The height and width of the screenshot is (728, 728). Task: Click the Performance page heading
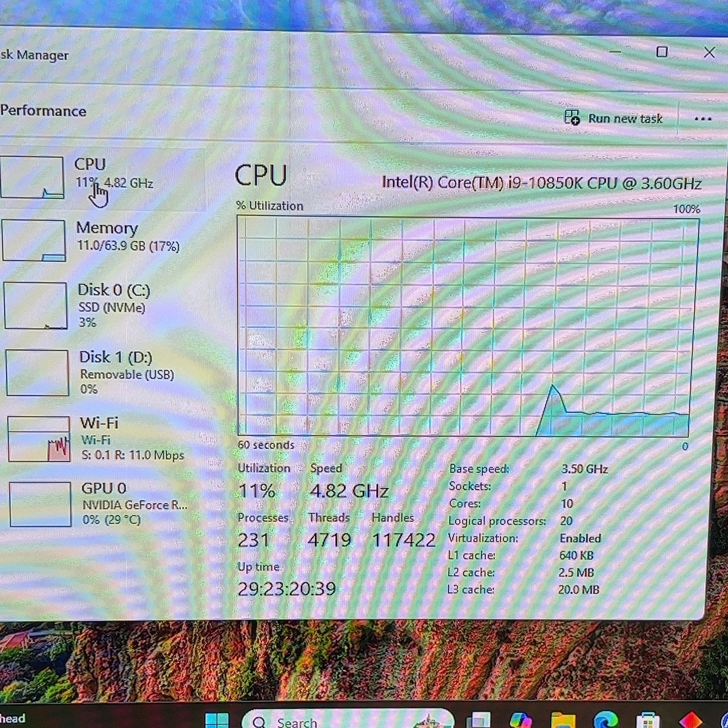pos(43,111)
